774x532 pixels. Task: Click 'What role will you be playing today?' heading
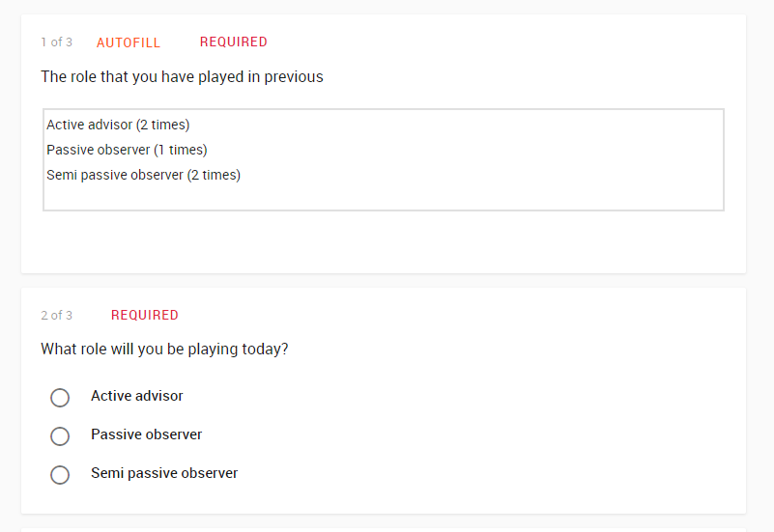click(x=164, y=350)
